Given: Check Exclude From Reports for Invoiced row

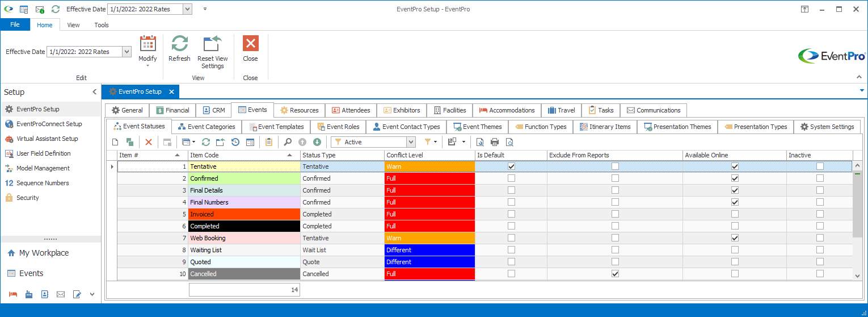Looking at the screenshot, I should 615,214.
